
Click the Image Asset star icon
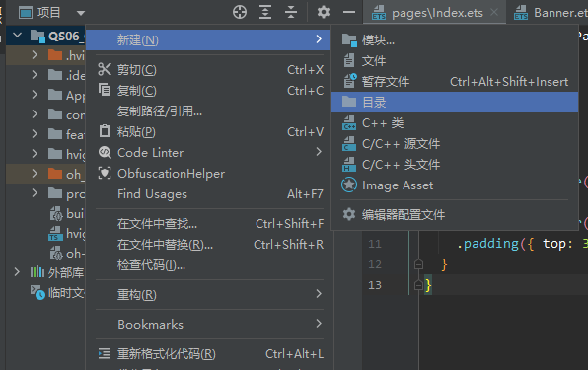pos(349,185)
